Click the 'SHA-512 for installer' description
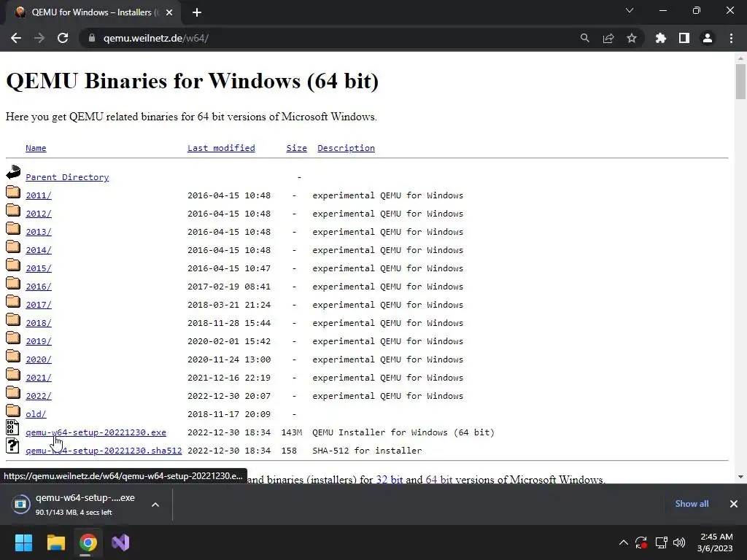 point(367,451)
